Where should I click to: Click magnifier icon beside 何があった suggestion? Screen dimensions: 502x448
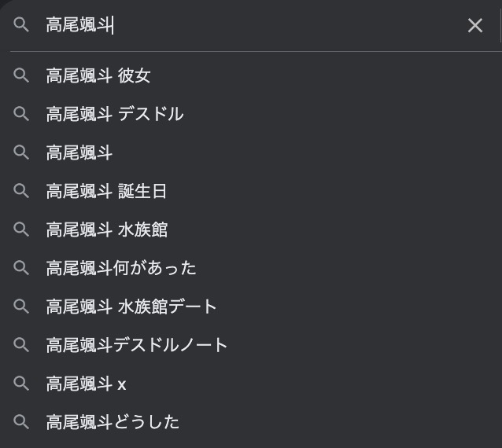click(x=21, y=268)
